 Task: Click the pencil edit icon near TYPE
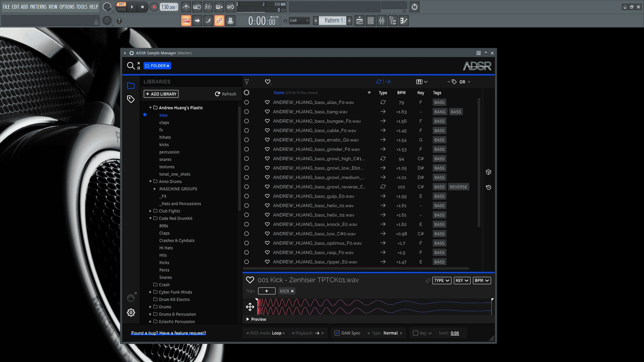coord(428,281)
